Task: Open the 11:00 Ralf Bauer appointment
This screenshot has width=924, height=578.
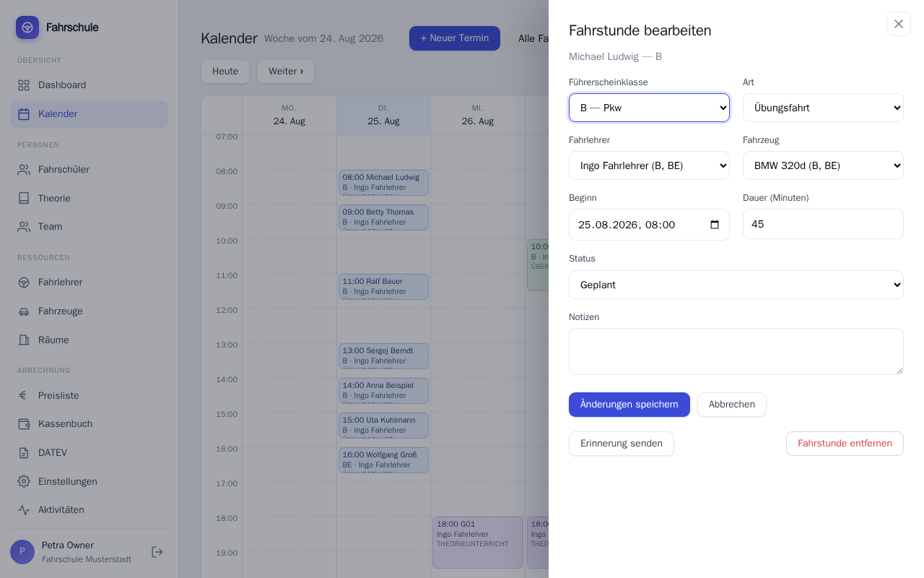Action: tap(384, 287)
